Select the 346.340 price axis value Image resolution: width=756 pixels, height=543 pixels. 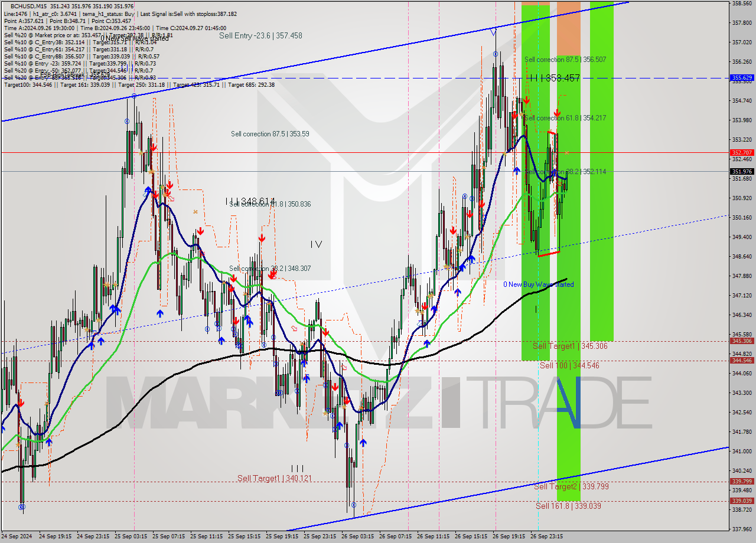click(742, 315)
